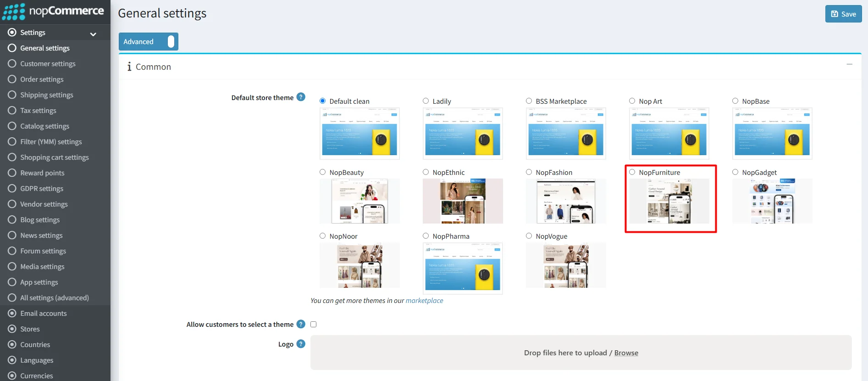
Task: Click the Customer settings circle icon
Action: click(12, 63)
